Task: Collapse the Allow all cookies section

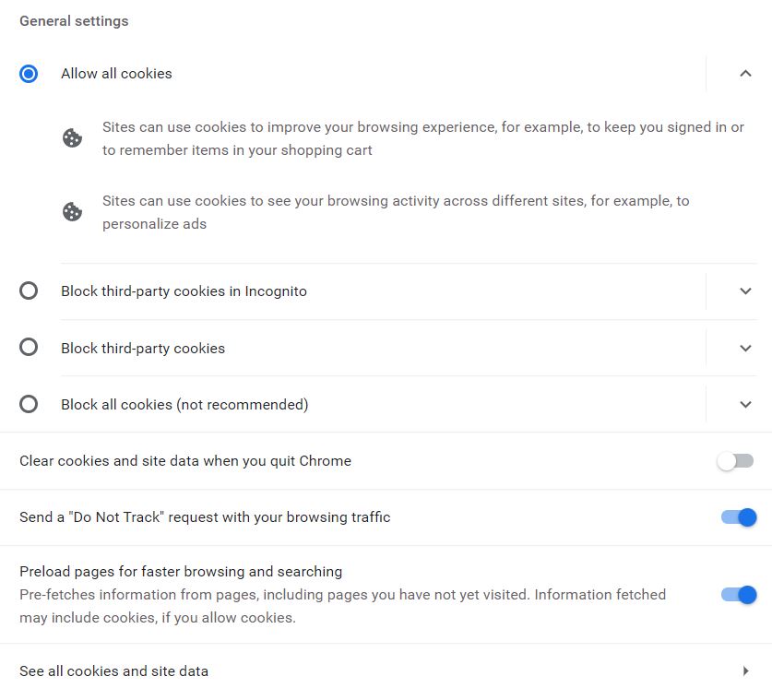Action: (x=745, y=73)
